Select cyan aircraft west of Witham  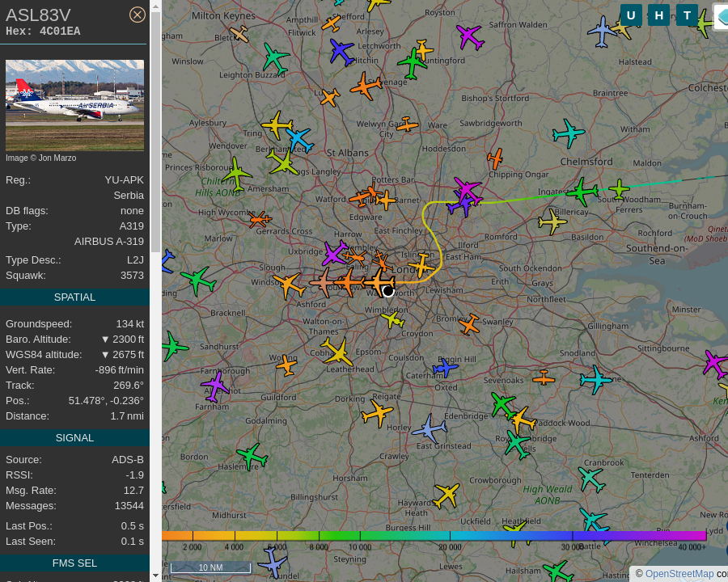click(569, 133)
